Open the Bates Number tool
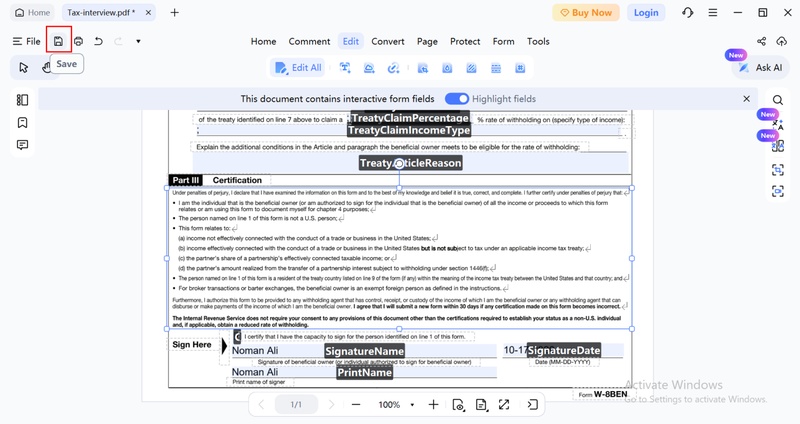Image resolution: width=800 pixels, height=424 pixels. (x=520, y=68)
